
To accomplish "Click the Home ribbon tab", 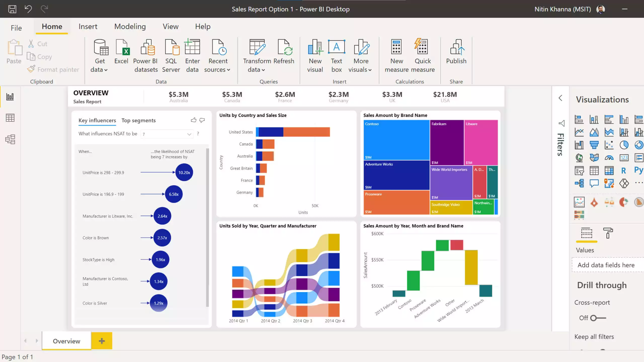I will coord(52,26).
